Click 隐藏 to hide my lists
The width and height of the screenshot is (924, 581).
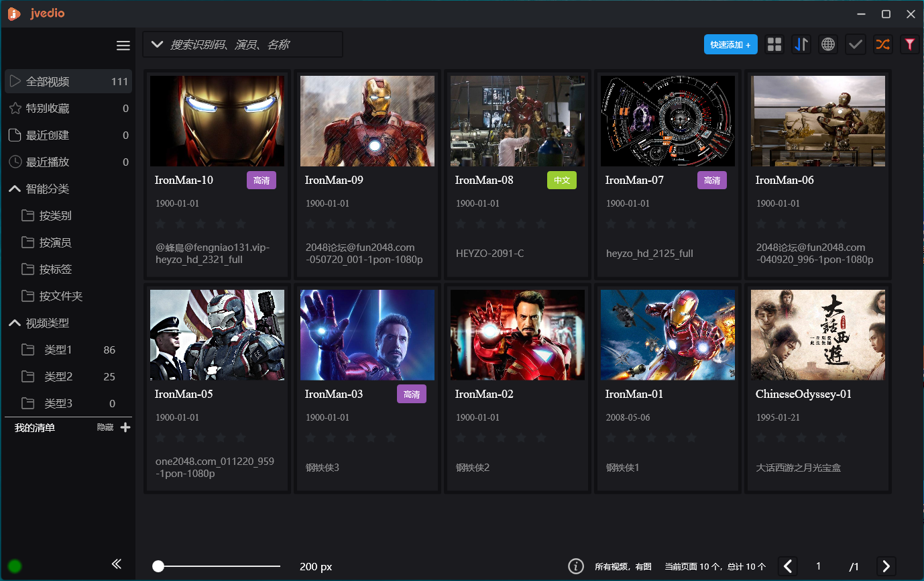pyautogui.click(x=105, y=427)
